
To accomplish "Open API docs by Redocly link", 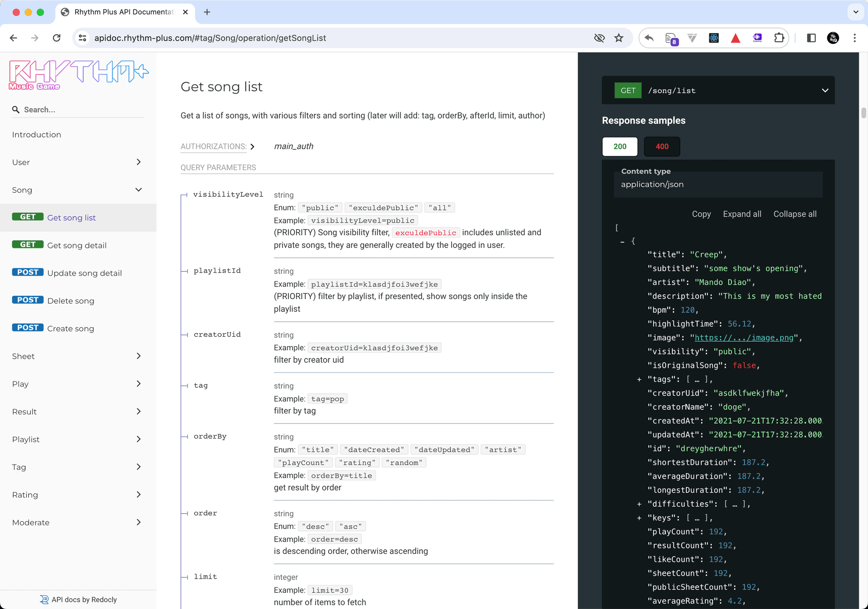I will click(x=78, y=599).
